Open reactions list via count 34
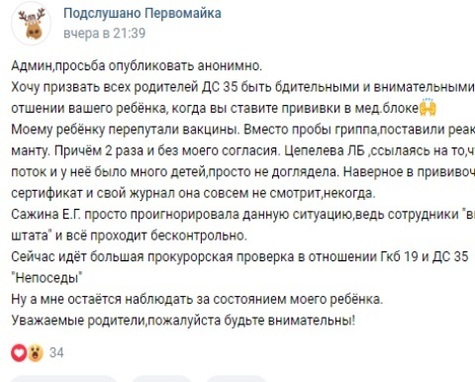 point(56,353)
